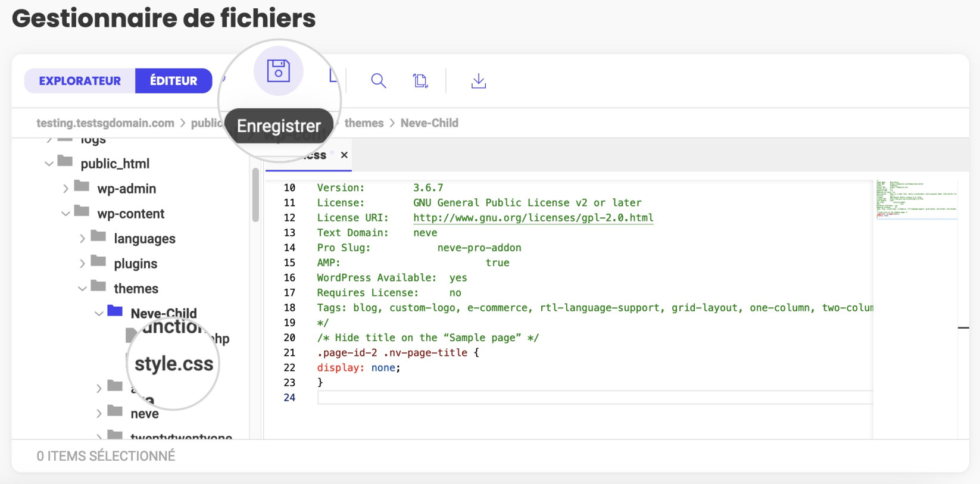Screen dimensions: 980x484
Task: Click the download arrow icon
Action: point(479,81)
